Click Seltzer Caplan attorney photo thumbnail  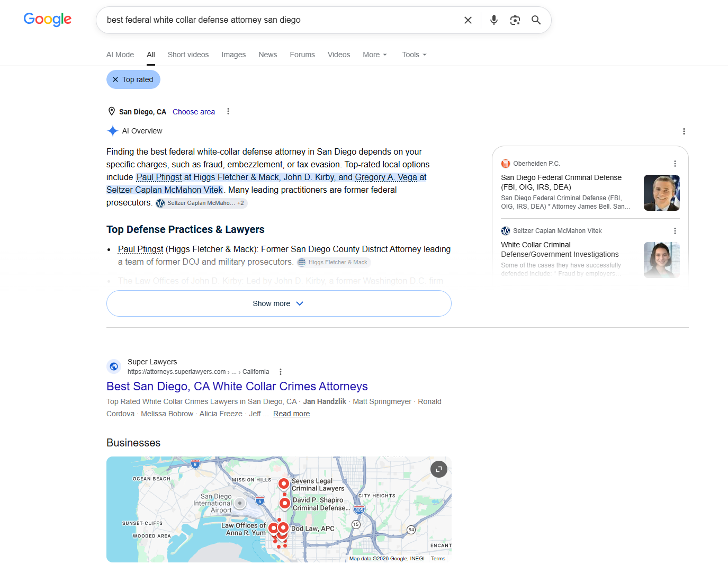point(662,260)
